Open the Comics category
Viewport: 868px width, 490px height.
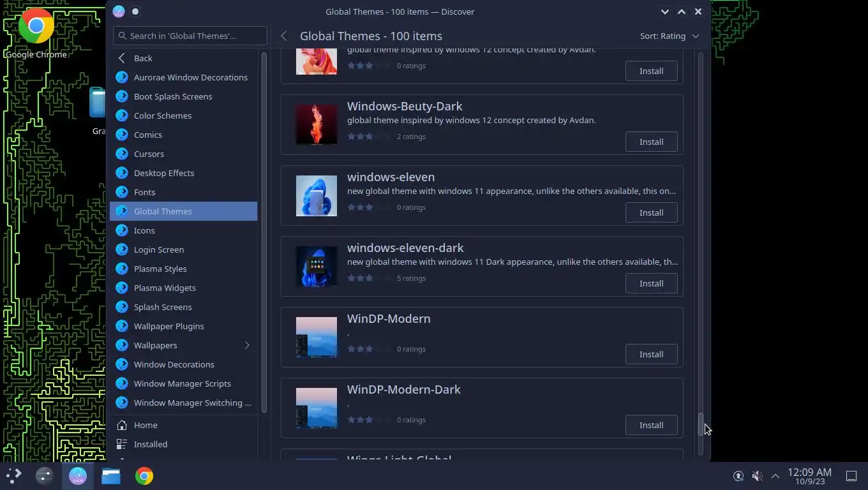click(184, 135)
